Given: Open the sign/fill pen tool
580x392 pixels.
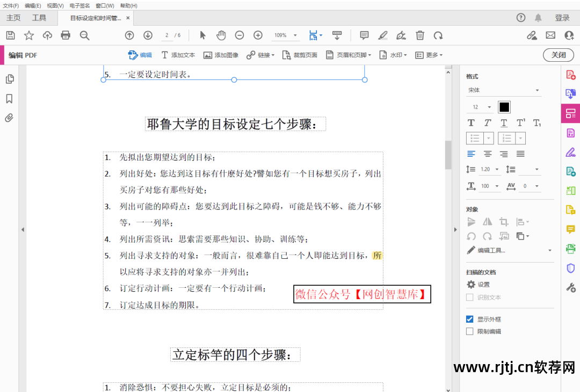Looking at the screenshot, I should [x=401, y=35].
